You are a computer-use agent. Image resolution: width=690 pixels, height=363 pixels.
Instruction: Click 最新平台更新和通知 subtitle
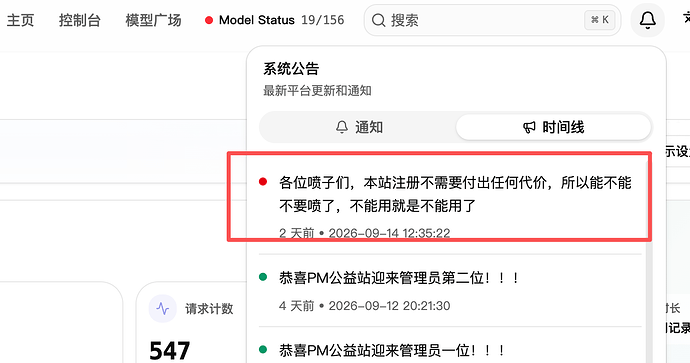click(317, 91)
